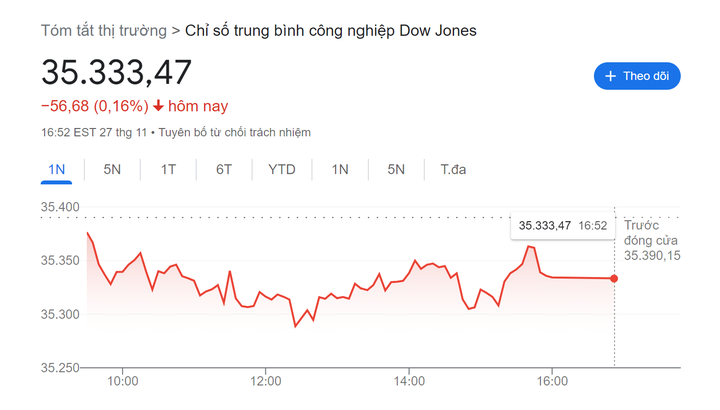Image resolution: width=720 pixels, height=410 pixels.
Task: Switch to the 5N tab beside 1T
Action: tap(112, 169)
